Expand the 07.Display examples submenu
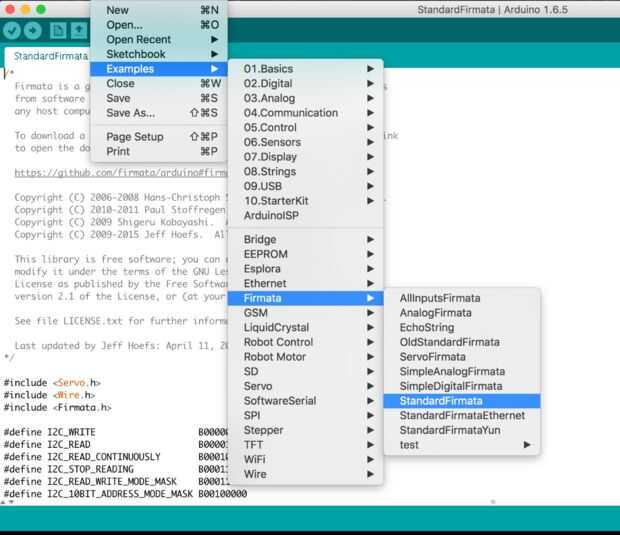Viewport: 620px width, 535px height. [x=305, y=157]
